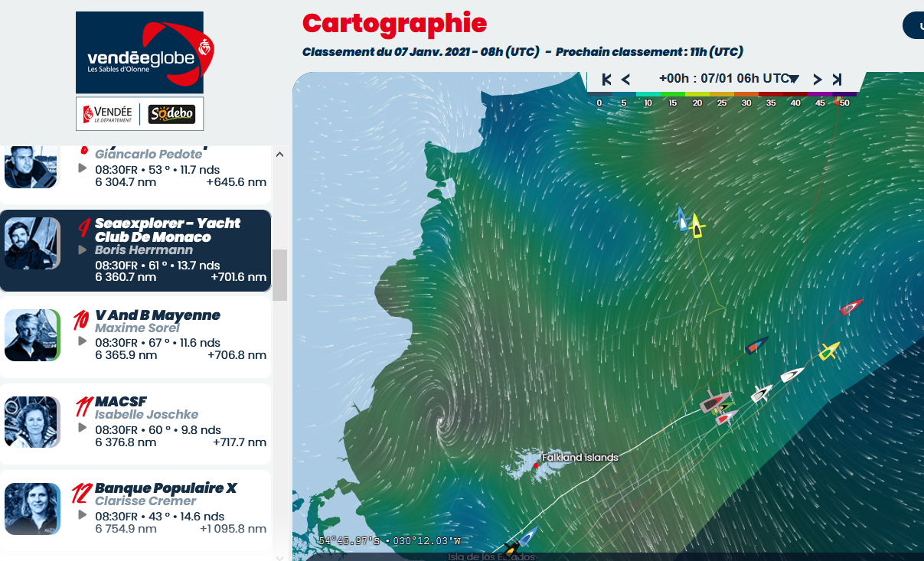
Task: Click the gap value +1 095.8 nm
Action: 233,529
